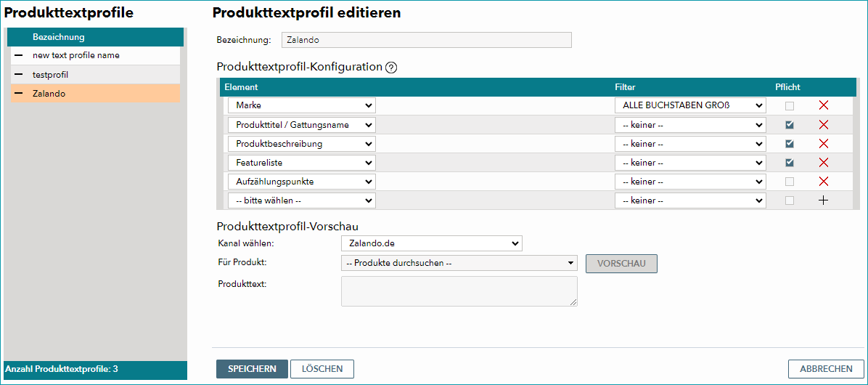Click the dash icon next to new text profile name
This screenshot has width=868, height=385.
coord(19,55)
